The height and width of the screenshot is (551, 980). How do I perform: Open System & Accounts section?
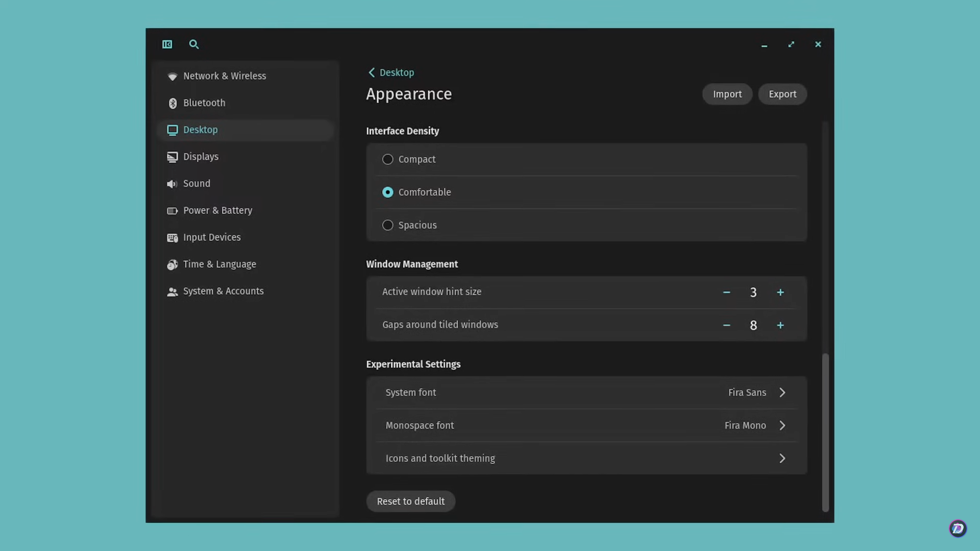point(223,291)
